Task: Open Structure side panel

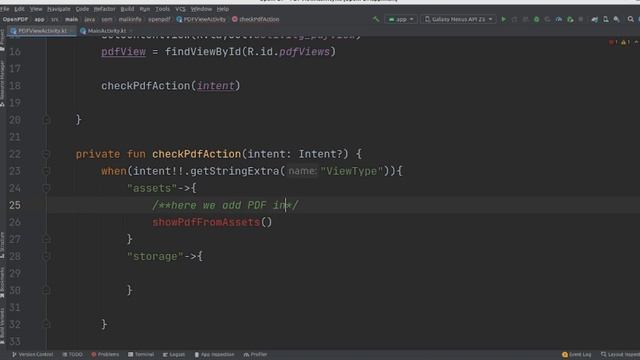Action: (2, 245)
